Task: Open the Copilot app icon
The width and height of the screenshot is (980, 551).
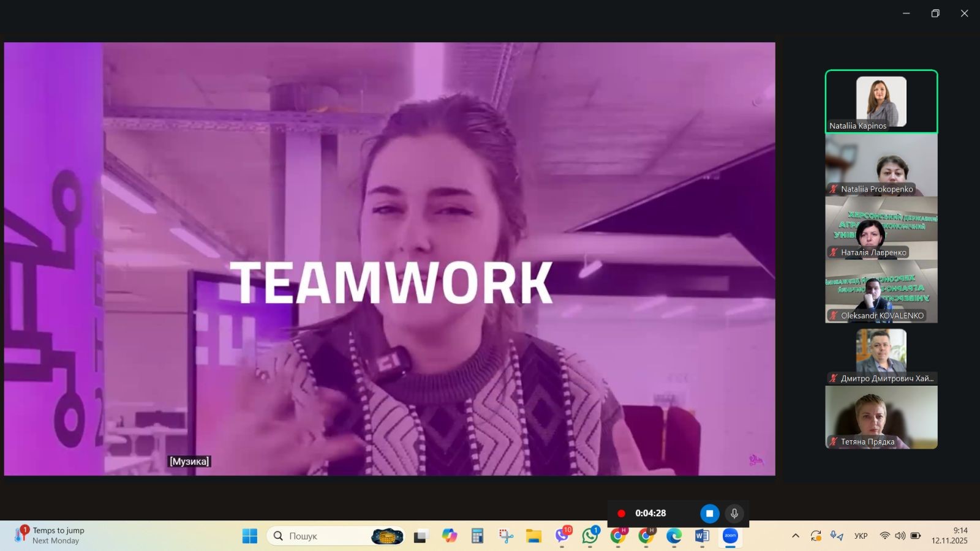Action: pos(450,536)
